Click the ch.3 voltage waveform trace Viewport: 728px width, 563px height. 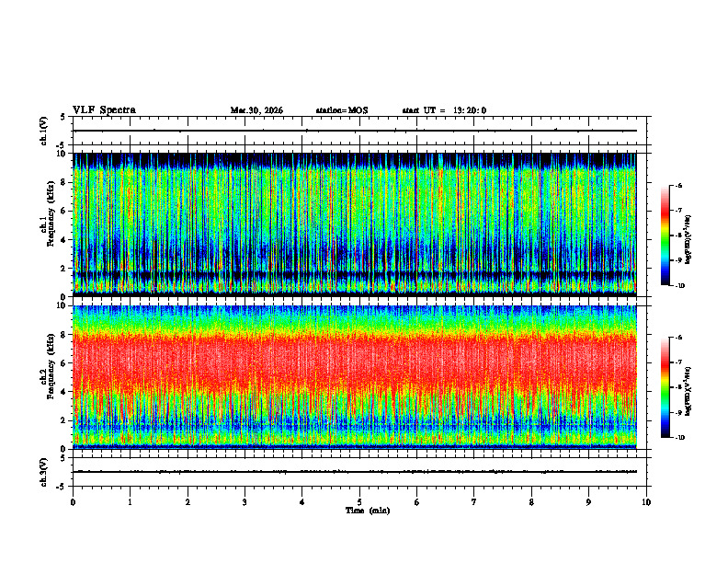pos(355,472)
